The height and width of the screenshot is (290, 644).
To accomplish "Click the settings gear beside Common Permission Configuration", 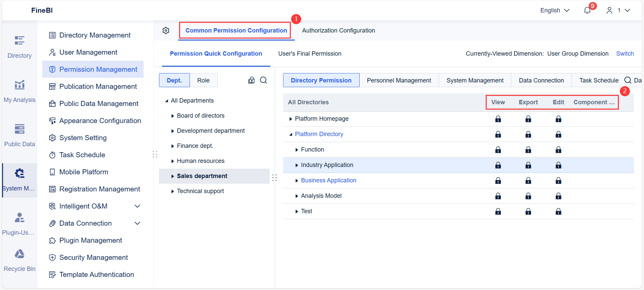I will (x=166, y=31).
